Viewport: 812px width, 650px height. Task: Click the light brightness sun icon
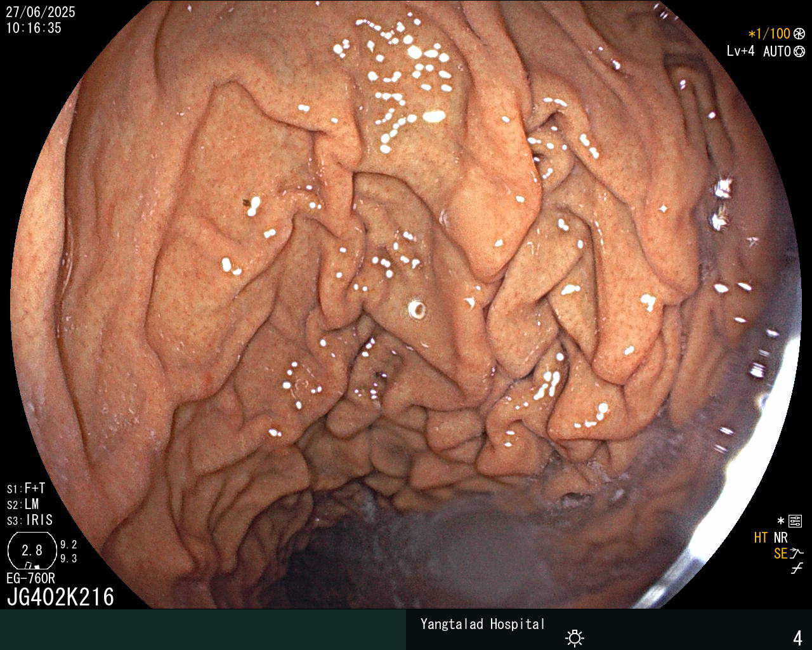575,638
